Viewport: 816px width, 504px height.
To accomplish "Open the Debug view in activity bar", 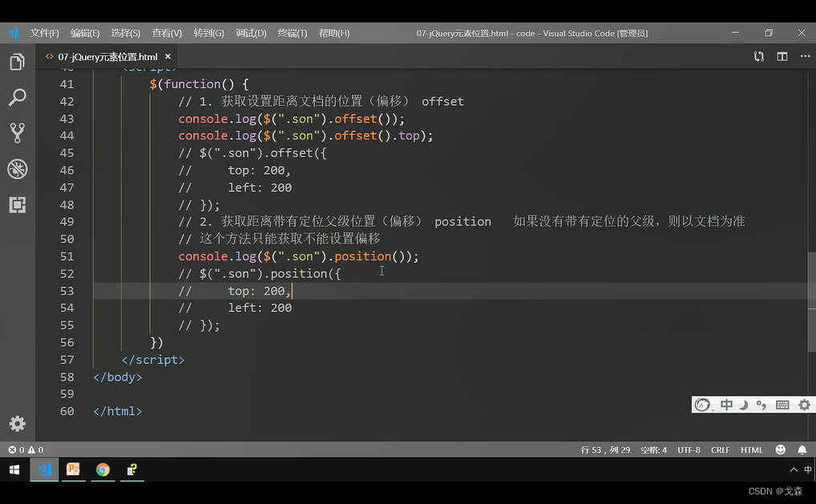I will tap(17, 169).
